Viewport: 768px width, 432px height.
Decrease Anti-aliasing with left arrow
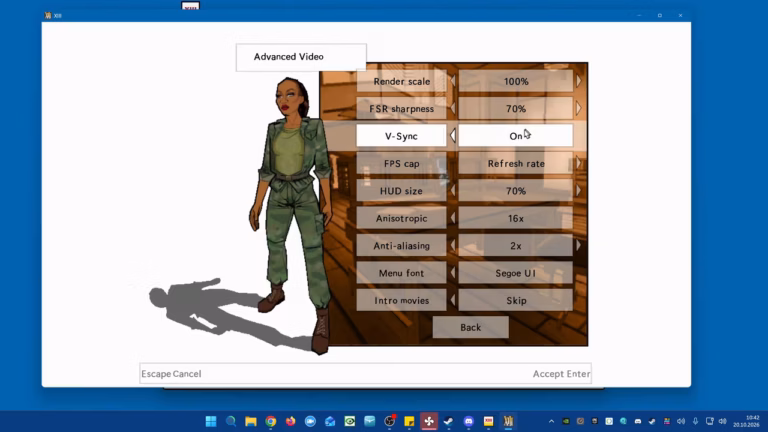click(x=453, y=245)
